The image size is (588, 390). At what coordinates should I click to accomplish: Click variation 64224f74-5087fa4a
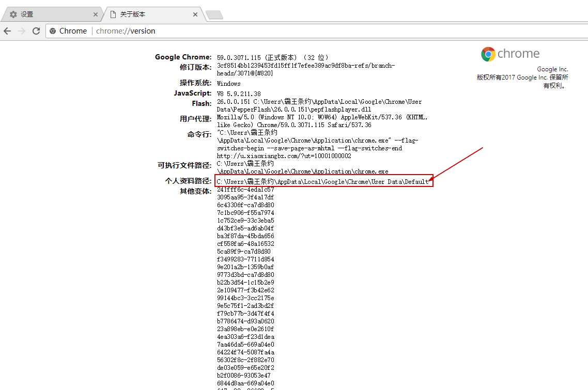[x=245, y=352]
